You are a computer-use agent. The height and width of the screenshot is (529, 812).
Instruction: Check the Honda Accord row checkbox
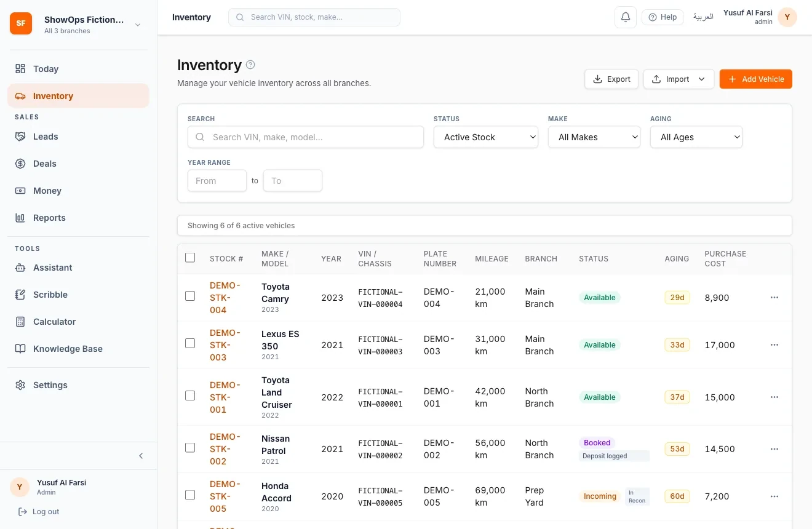tap(190, 495)
